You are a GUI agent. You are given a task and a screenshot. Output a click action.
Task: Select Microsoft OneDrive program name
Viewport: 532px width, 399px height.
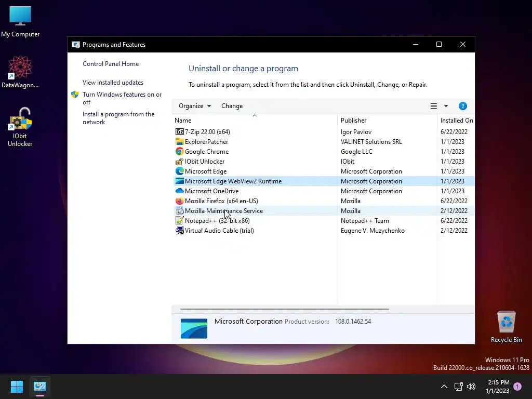point(212,191)
